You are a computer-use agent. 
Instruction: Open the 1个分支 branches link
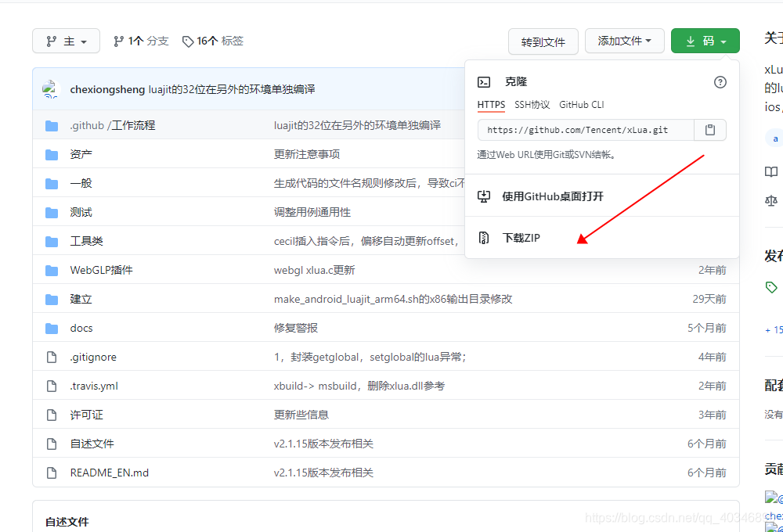pos(141,41)
